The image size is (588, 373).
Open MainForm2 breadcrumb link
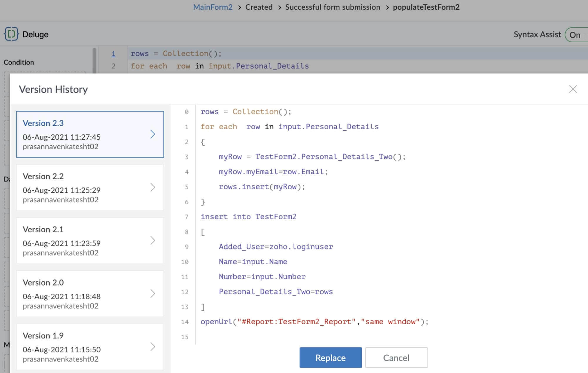[213, 7]
